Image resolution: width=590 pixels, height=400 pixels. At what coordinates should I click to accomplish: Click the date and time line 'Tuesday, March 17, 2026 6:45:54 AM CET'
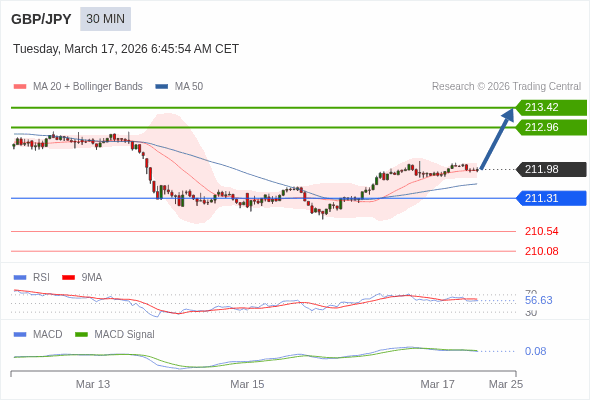coord(126,49)
